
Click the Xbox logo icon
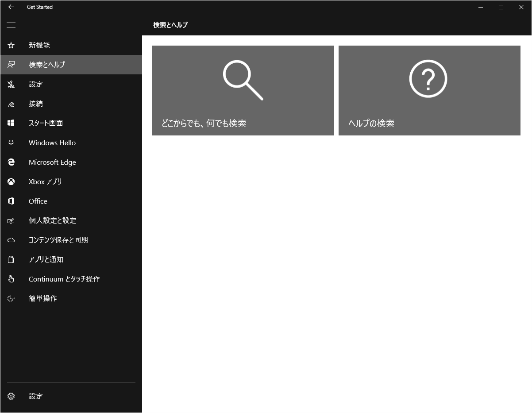(x=11, y=181)
